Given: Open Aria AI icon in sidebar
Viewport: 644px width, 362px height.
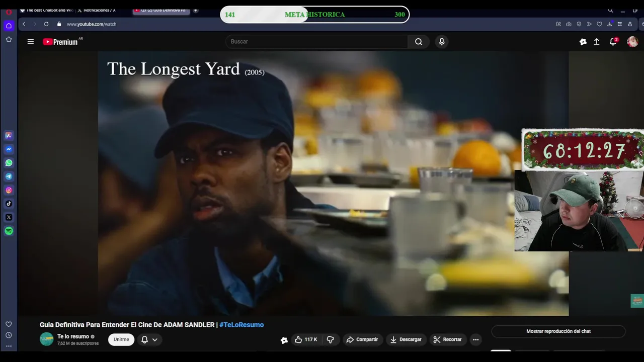Looking at the screenshot, I should pyautogui.click(x=9, y=135).
